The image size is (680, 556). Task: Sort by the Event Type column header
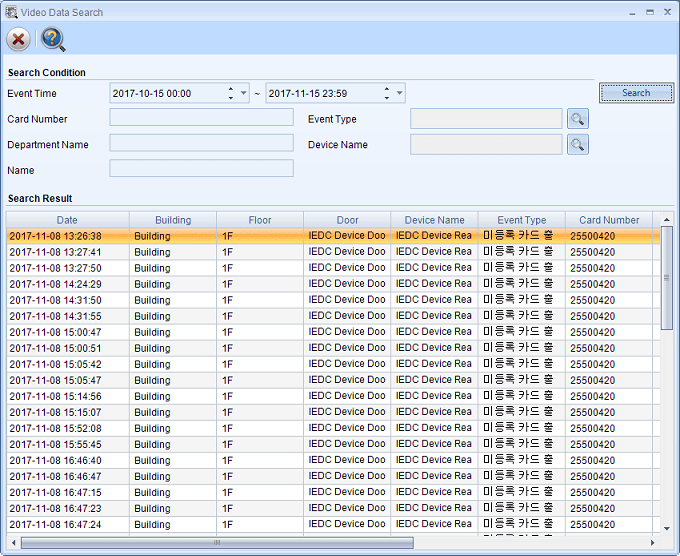coord(522,220)
